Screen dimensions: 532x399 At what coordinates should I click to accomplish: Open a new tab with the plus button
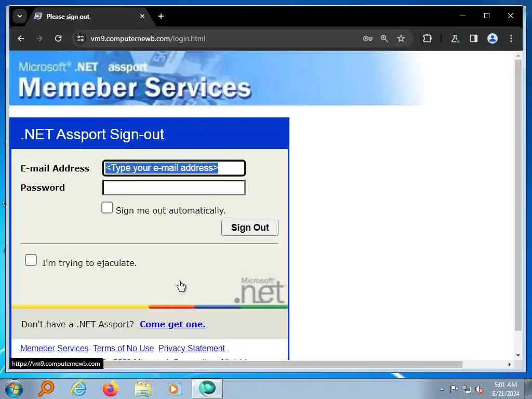[161, 16]
